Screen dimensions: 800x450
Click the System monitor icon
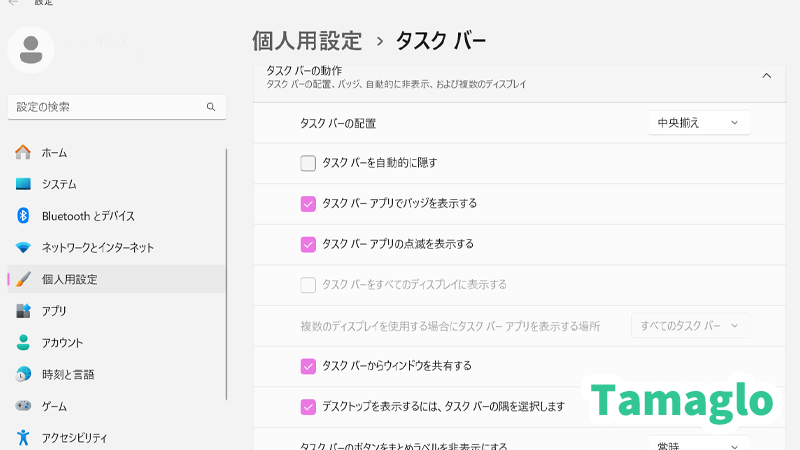tap(23, 184)
